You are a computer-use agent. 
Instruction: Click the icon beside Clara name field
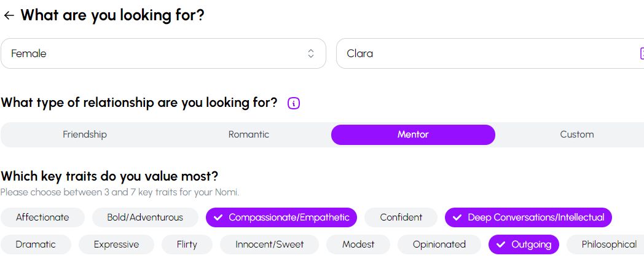tap(640, 53)
